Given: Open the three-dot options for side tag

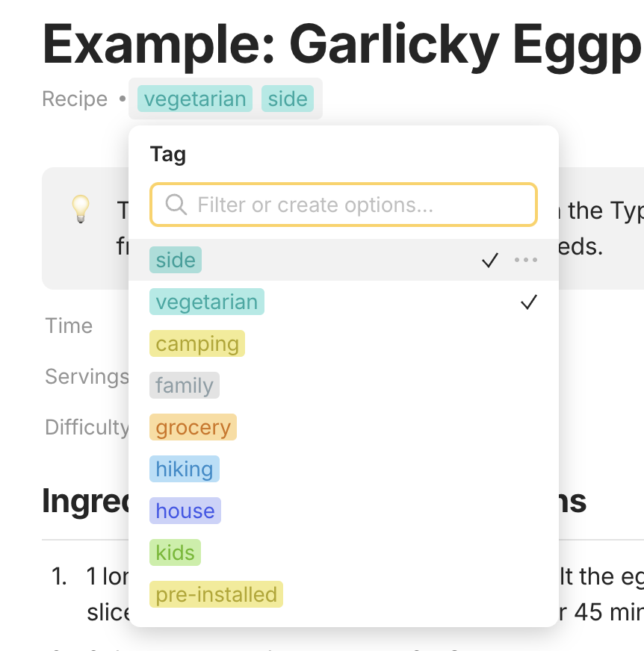Looking at the screenshot, I should click(526, 260).
